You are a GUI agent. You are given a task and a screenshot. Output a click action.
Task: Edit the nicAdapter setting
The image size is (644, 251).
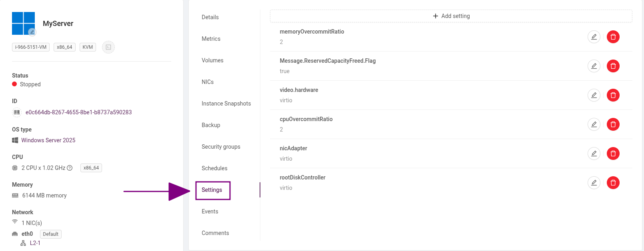594,153
